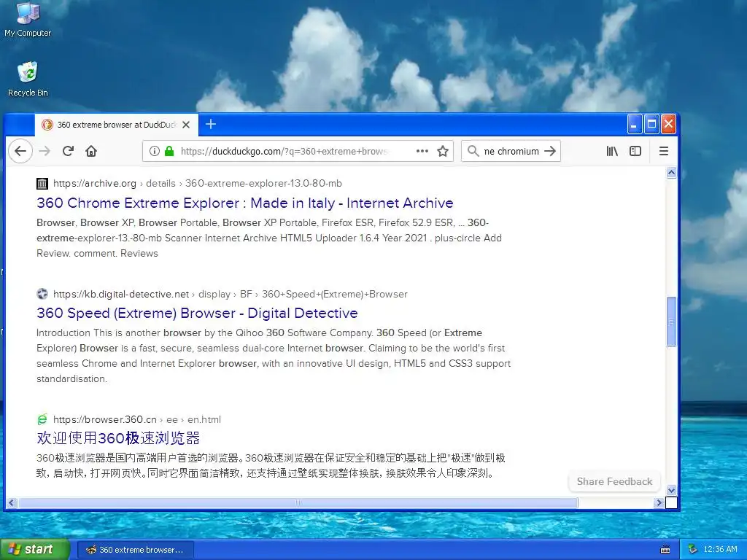Click the vertical scrollbar thumb
747x560 pixels.
click(x=671, y=322)
